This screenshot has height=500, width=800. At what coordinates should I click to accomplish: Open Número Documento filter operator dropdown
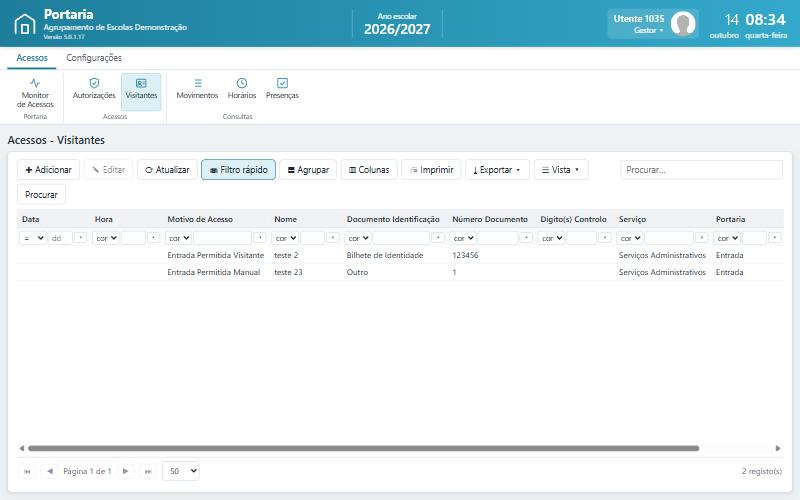pyautogui.click(x=463, y=238)
